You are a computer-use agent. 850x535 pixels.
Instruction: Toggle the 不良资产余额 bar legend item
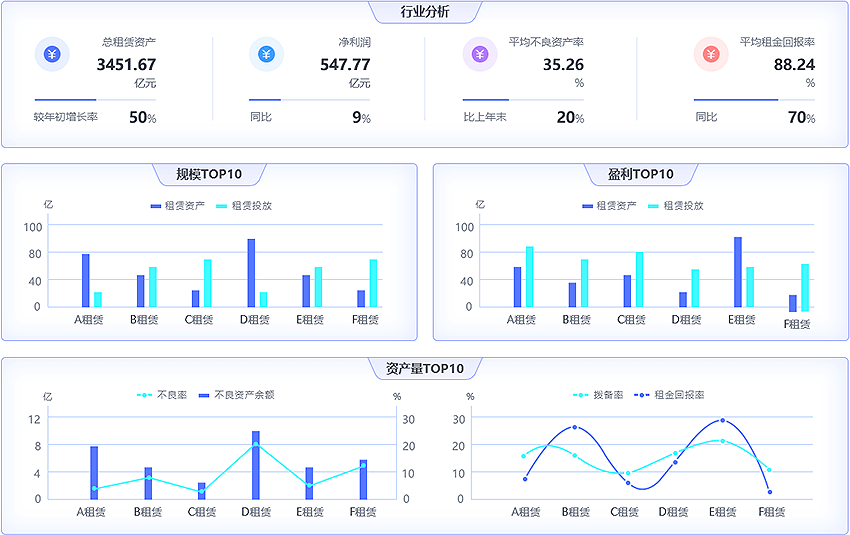pyautogui.click(x=236, y=395)
